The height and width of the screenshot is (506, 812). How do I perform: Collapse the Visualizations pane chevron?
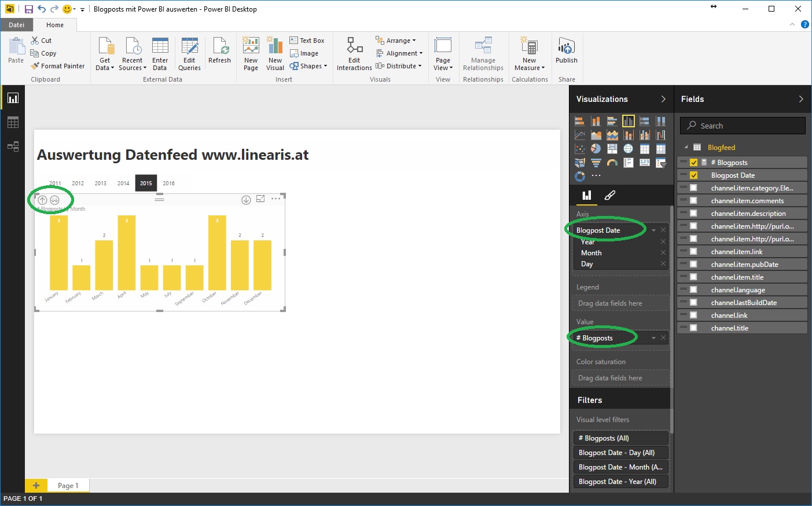(663, 99)
